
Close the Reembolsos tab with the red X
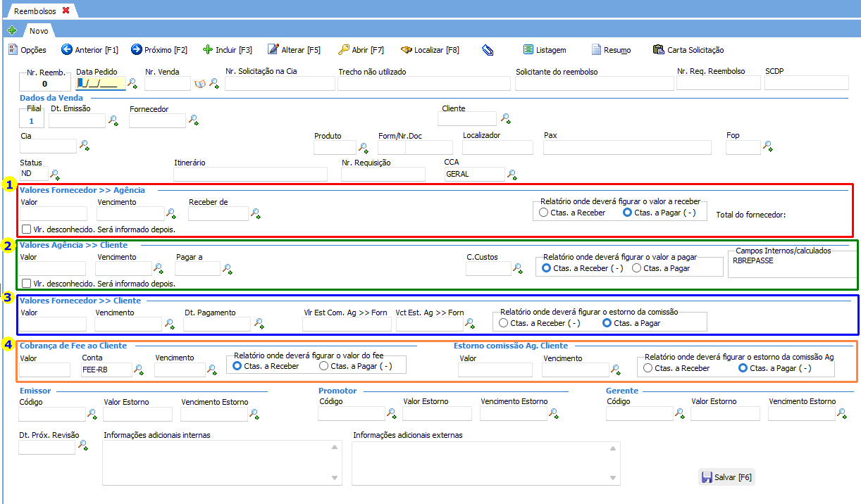click(x=66, y=11)
